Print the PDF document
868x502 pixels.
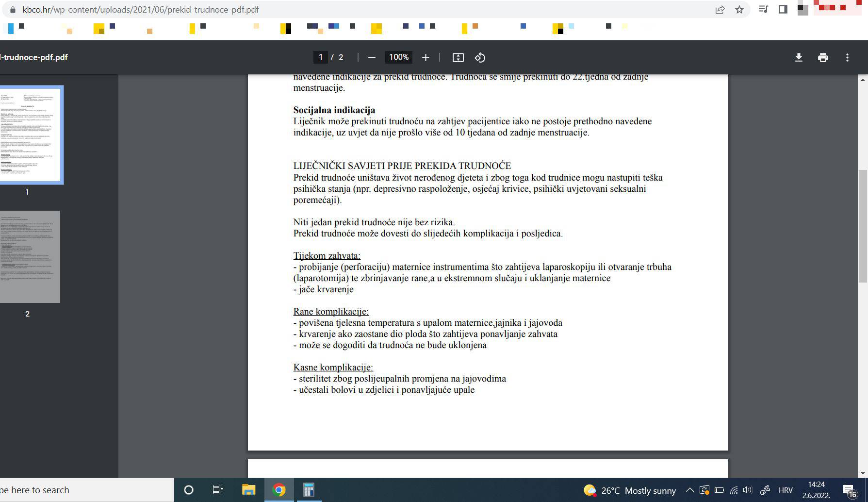823,57
